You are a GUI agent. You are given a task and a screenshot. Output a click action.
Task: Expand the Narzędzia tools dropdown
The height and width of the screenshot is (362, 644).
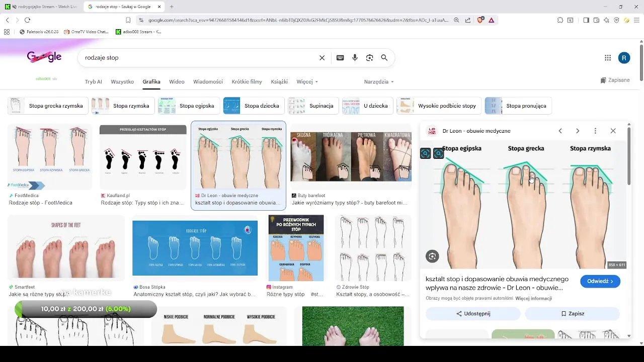379,81
